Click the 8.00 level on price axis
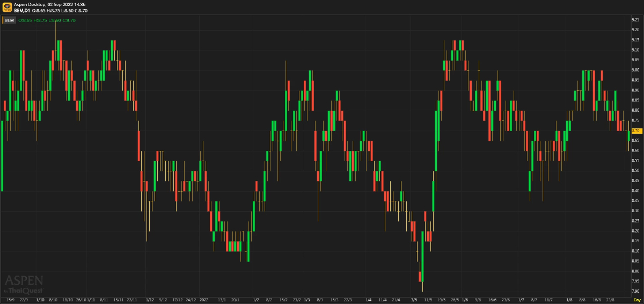The image size is (644, 304). click(x=635, y=271)
